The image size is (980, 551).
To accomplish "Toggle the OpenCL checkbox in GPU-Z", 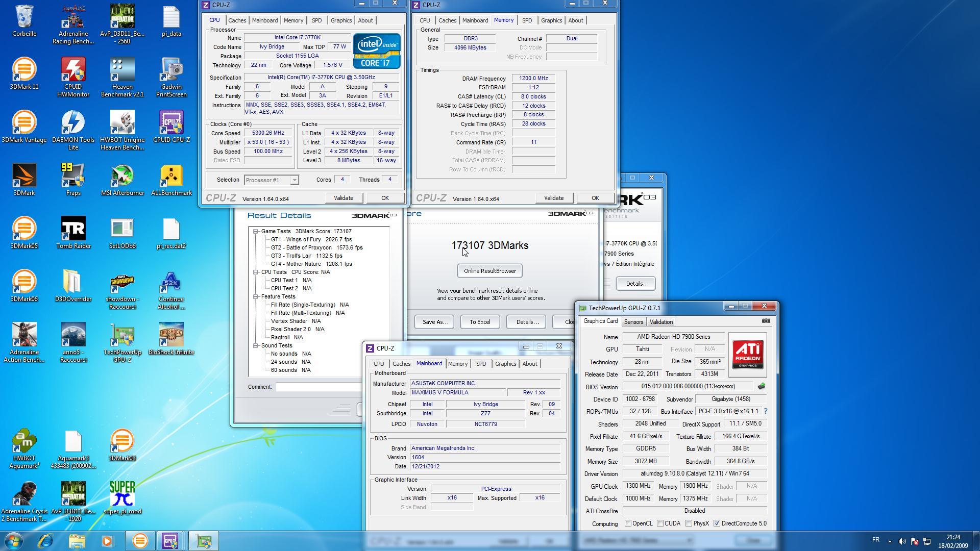I will pyautogui.click(x=628, y=523).
